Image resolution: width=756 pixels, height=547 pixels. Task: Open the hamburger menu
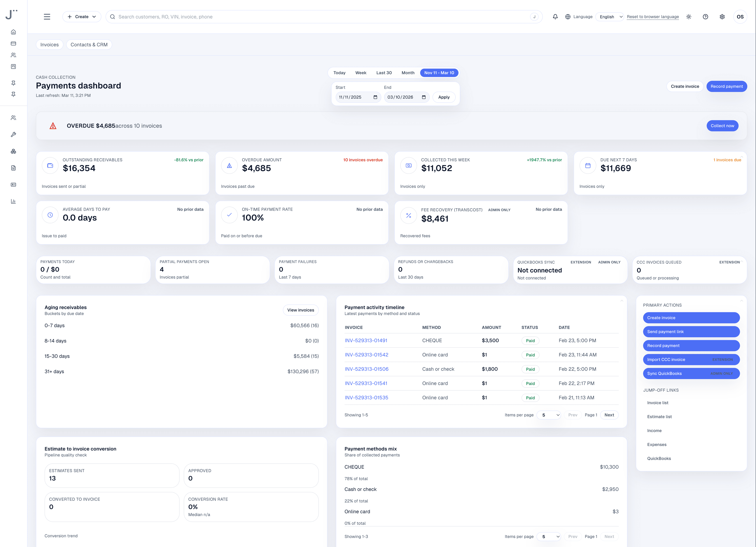click(x=47, y=16)
